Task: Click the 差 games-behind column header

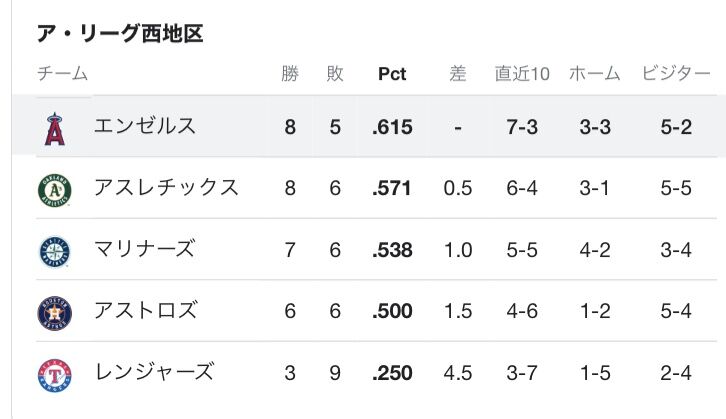Action: 458,74
